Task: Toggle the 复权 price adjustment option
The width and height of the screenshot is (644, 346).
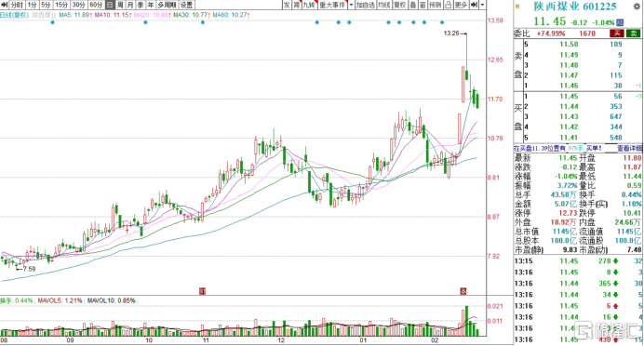Action: (x=399, y=5)
